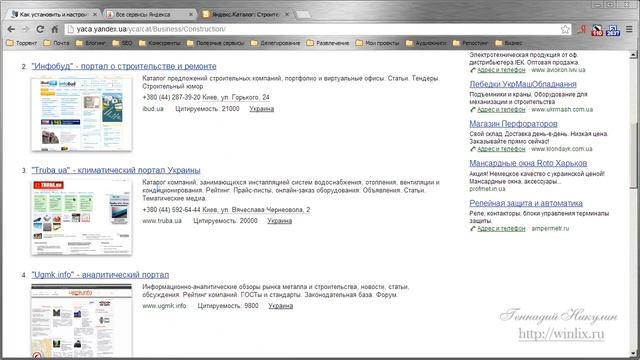Click 'Цитируемость: 21000' text
640x360 pixels.
pos(207,109)
